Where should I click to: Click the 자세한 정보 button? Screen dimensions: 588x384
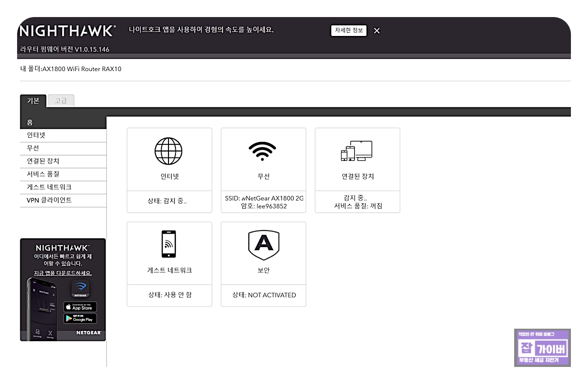coord(349,30)
